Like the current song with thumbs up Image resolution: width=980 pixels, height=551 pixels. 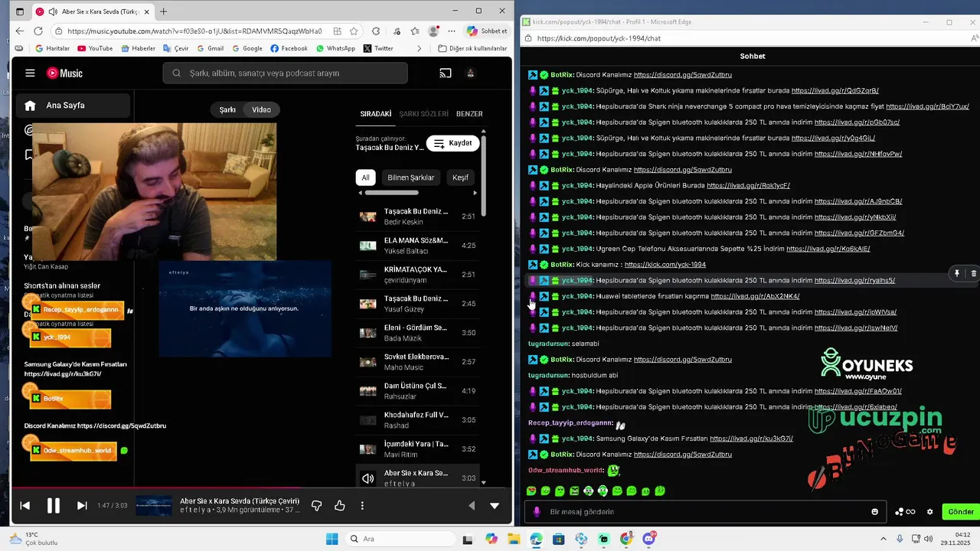340,506
